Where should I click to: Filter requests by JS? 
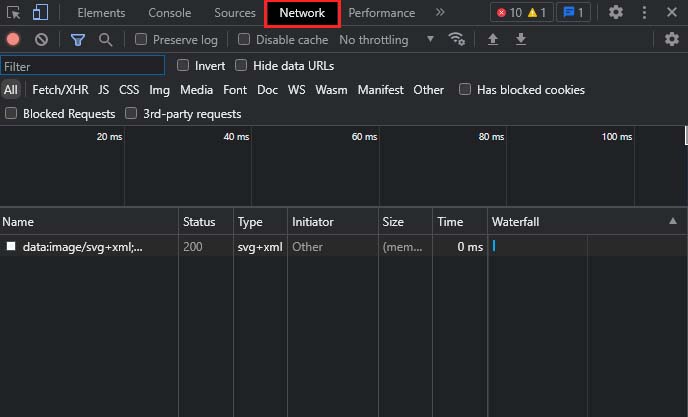click(x=104, y=90)
